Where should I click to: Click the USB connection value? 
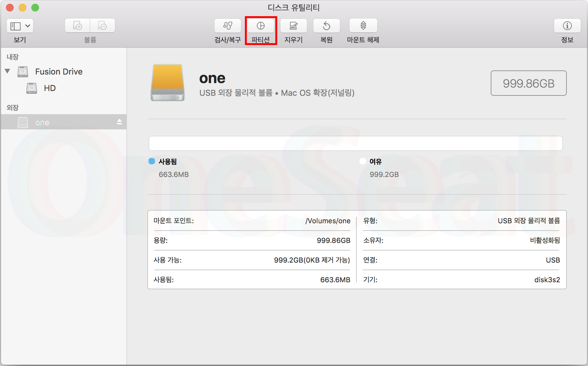(553, 260)
